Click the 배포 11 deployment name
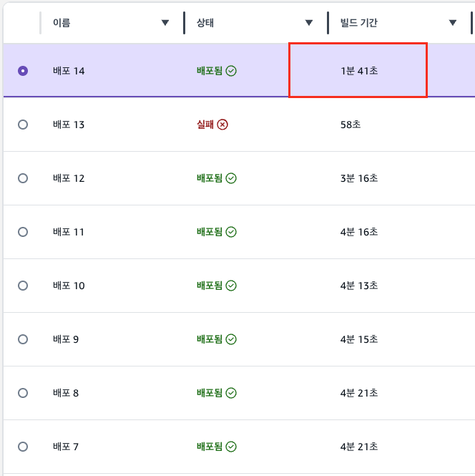This screenshot has width=475, height=476. pyautogui.click(x=69, y=232)
